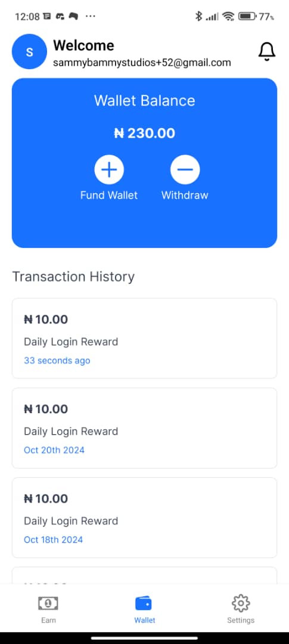Screen dimensions: 289x644
Task: Tap the Bluetooth status icon
Action: tap(198, 17)
